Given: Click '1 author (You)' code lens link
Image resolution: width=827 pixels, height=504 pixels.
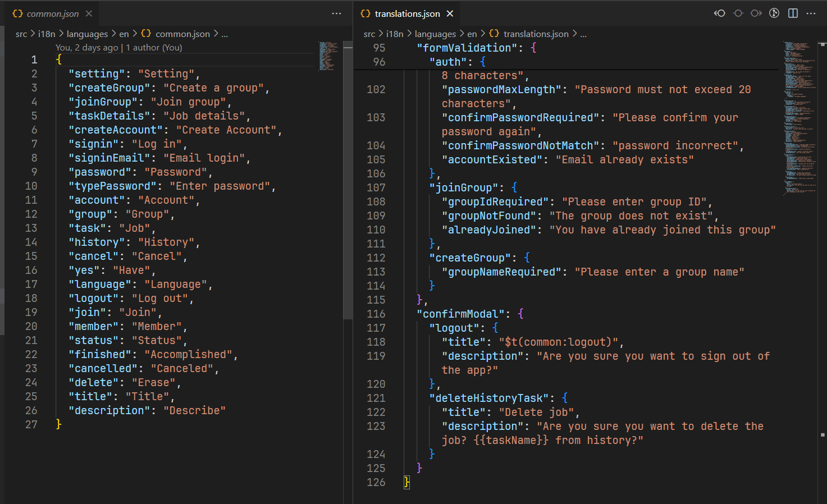Looking at the screenshot, I should [x=154, y=48].
